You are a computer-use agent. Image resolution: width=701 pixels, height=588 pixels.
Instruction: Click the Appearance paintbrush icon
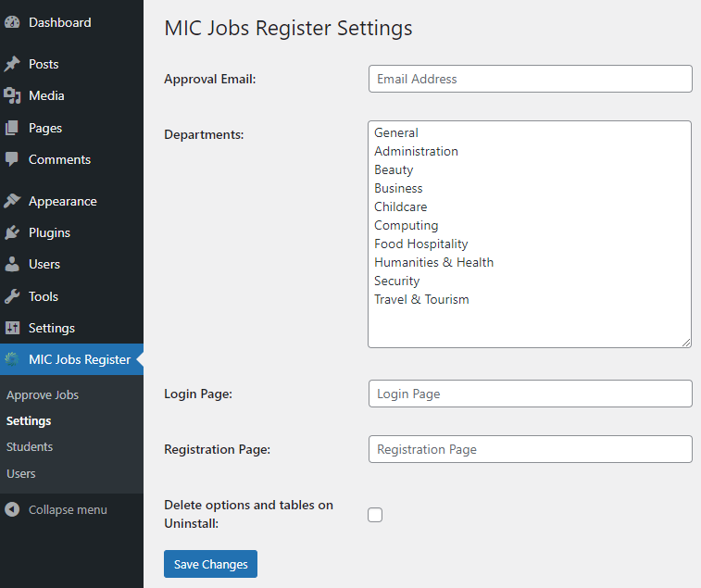click(12, 201)
